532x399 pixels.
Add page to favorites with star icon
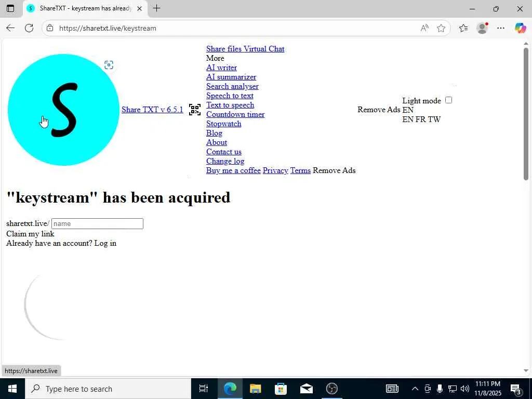click(x=441, y=28)
